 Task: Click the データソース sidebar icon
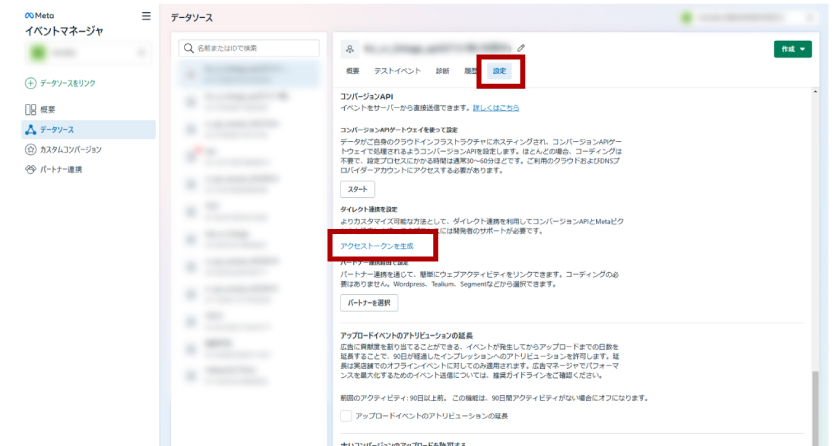(x=31, y=130)
